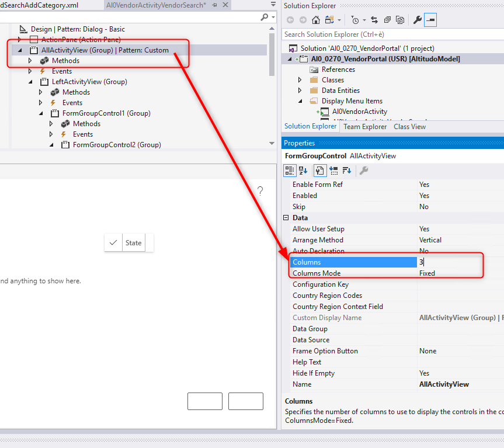The image size is (504, 448).
Task: Expand the Classes folder
Action: (300, 80)
